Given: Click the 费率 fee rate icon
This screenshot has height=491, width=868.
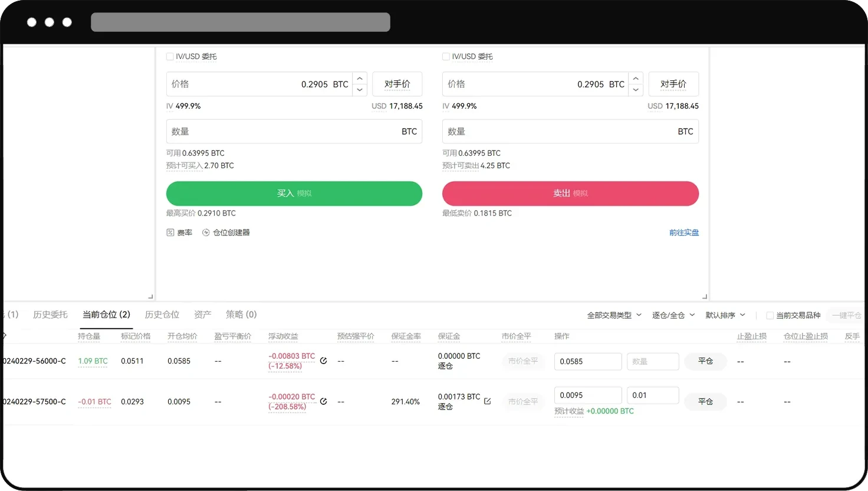Looking at the screenshot, I should tap(170, 233).
